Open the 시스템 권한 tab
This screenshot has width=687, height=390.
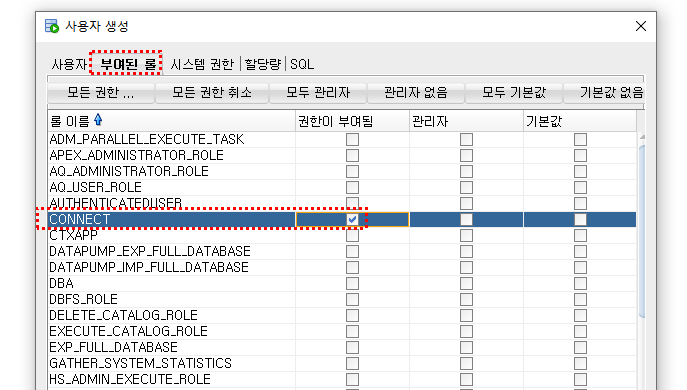tap(202, 64)
